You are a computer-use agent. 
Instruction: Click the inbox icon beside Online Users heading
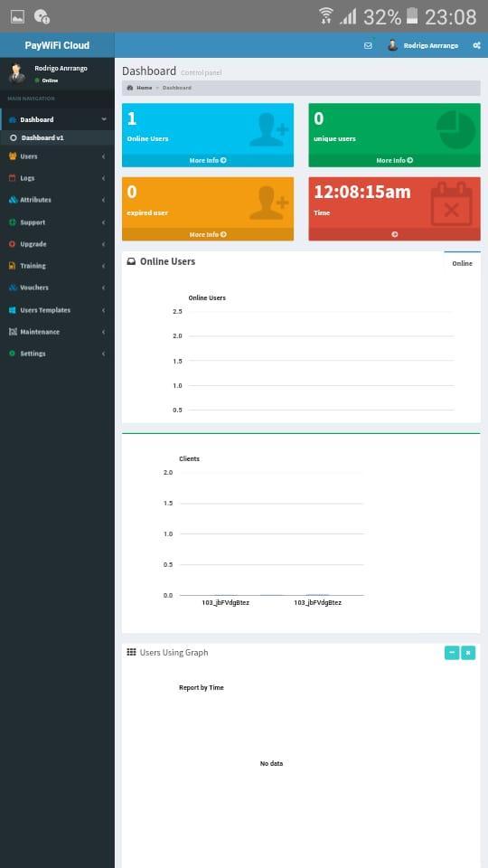click(x=131, y=261)
